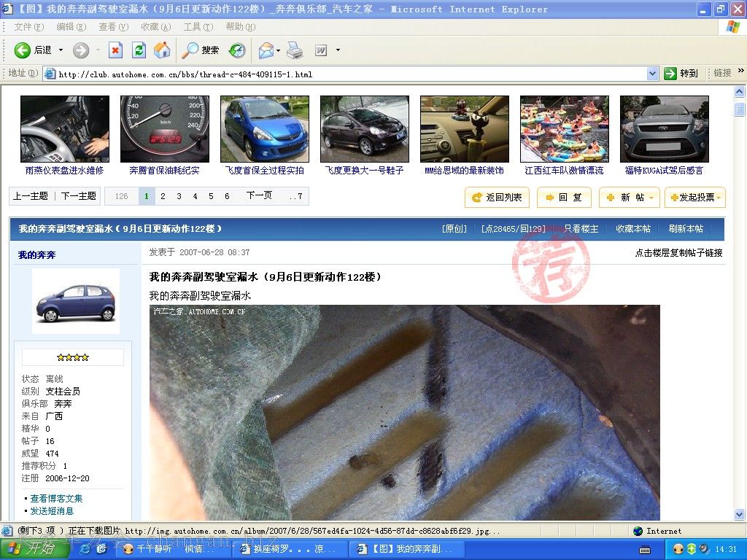Stop loading with the red X icon
The height and width of the screenshot is (560, 747).
pos(115,50)
